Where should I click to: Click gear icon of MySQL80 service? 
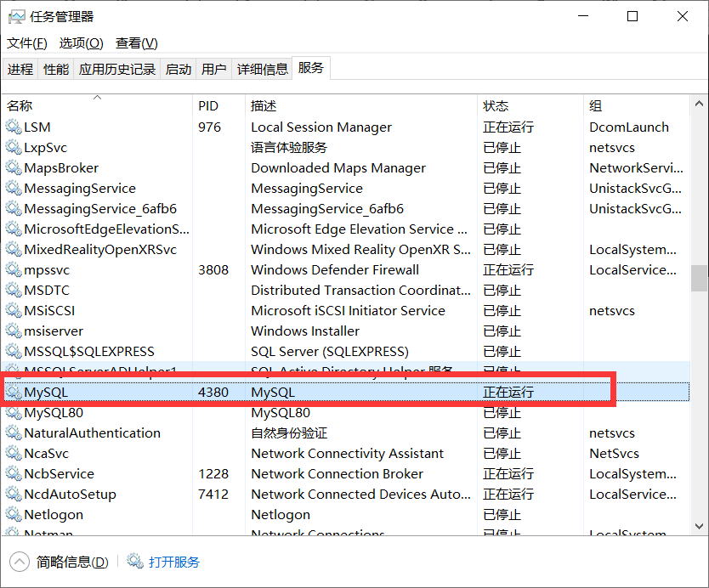pyautogui.click(x=14, y=413)
